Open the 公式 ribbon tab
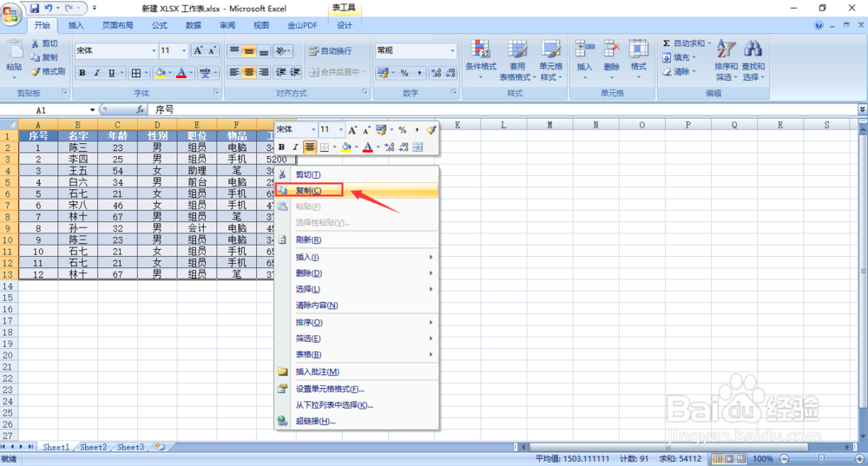 [x=160, y=25]
